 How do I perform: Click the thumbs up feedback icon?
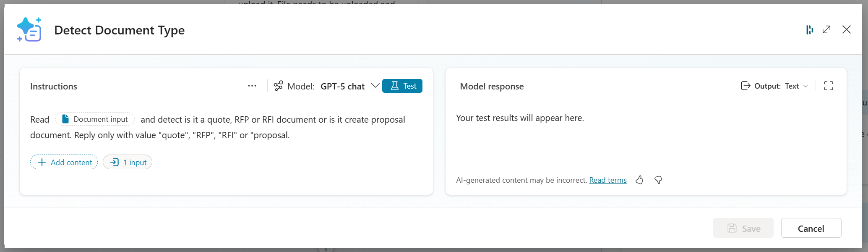click(x=639, y=180)
